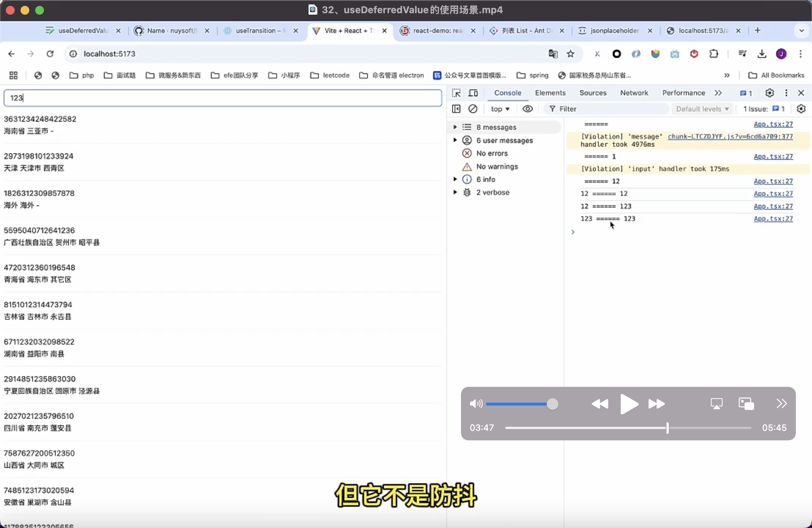The image size is (812, 528).
Task: Switch to the Network tab
Action: pos(634,93)
